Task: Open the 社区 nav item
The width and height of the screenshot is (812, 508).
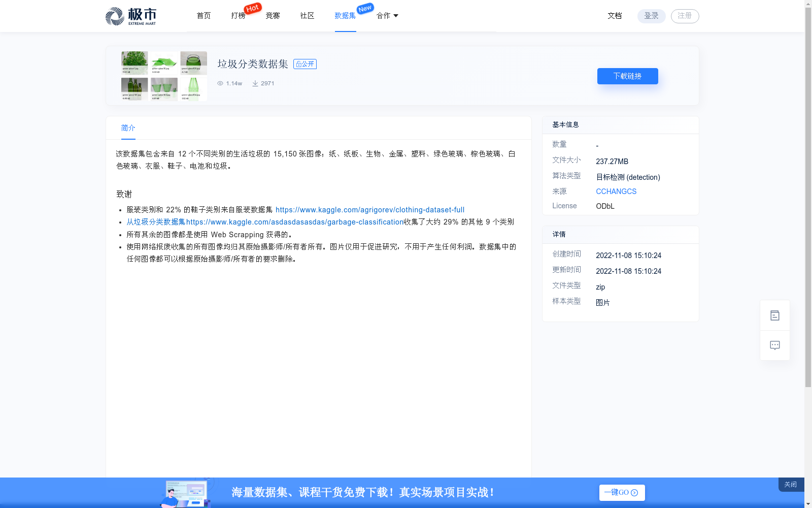Action: pyautogui.click(x=307, y=16)
